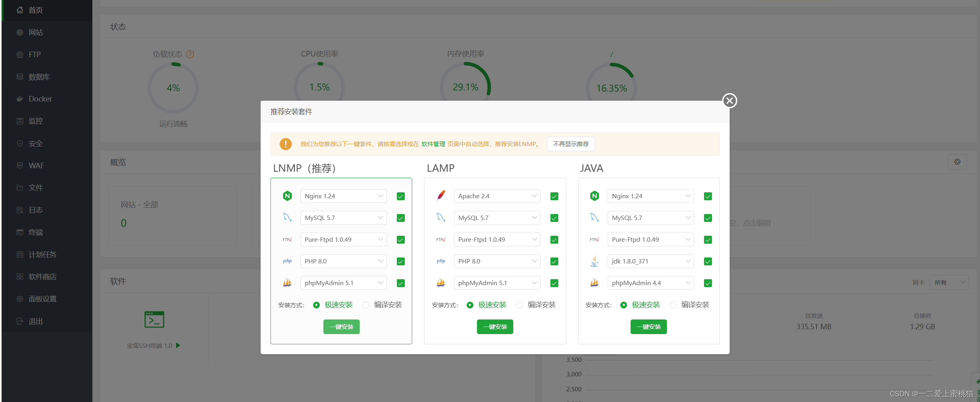Open the 软件管理 link in the notice

[x=433, y=144]
